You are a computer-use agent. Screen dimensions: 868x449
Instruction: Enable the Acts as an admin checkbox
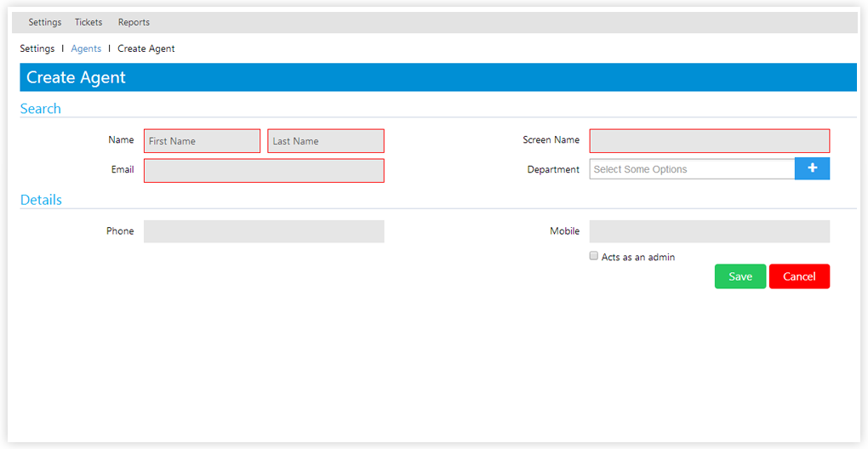tap(594, 256)
